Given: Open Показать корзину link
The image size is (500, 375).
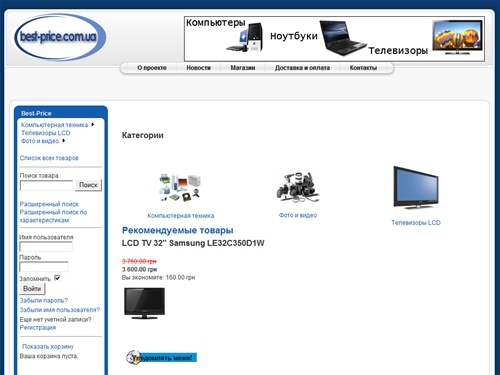Looking at the screenshot, I should [x=48, y=347].
